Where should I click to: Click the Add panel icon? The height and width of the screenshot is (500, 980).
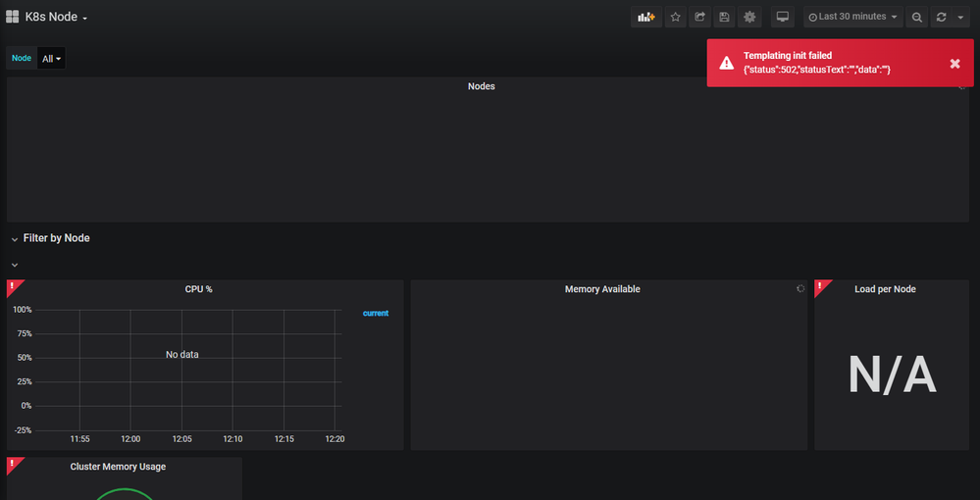pos(645,17)
